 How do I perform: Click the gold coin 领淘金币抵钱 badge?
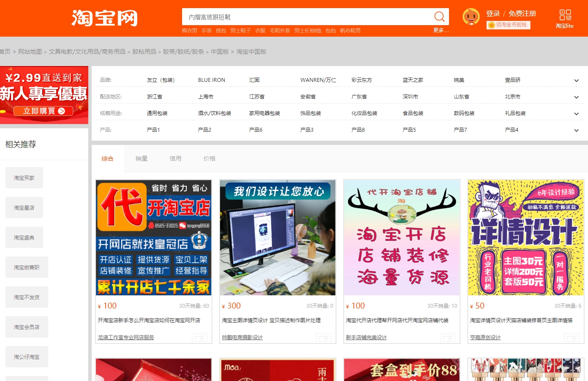[x=508, y=25]
